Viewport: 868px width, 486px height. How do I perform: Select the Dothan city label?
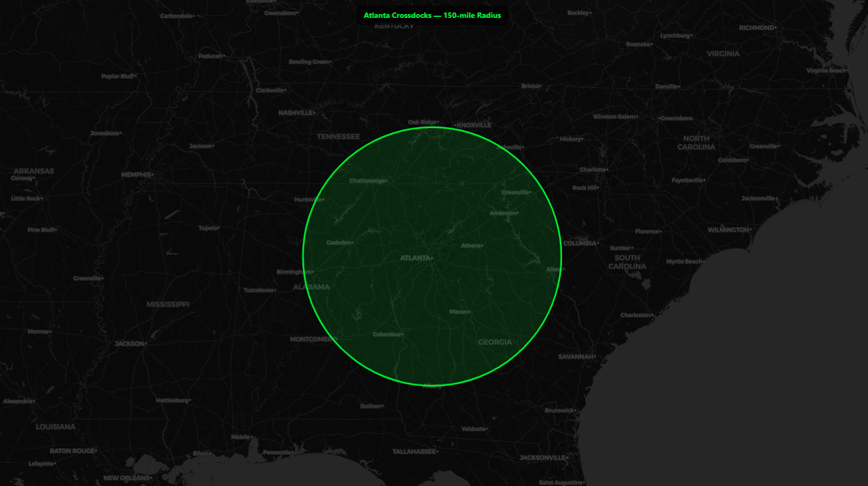click(x=371, y=406)
